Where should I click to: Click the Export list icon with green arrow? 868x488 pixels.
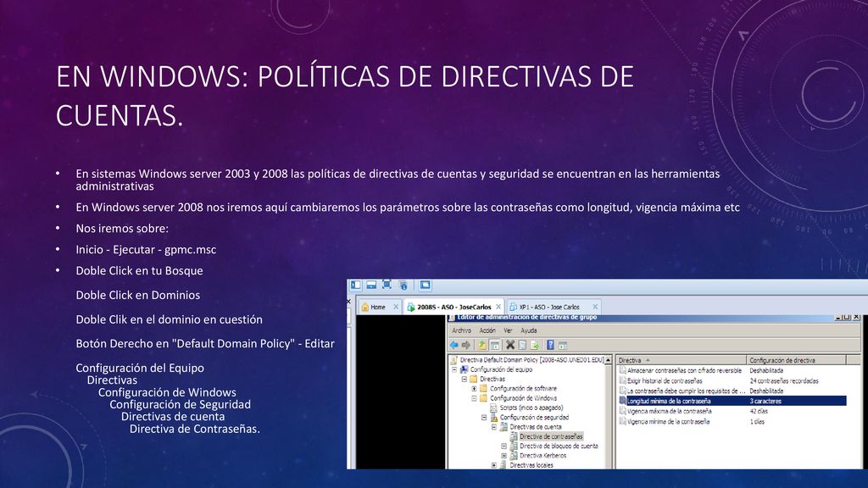534,346
